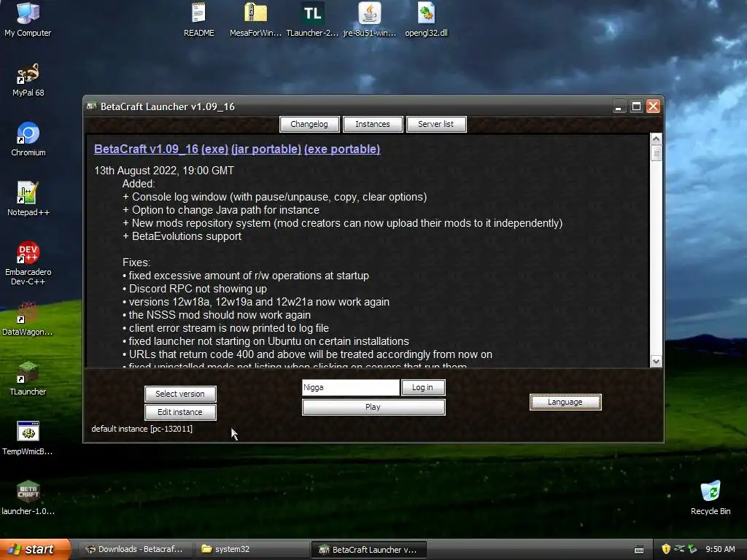Screen dimensions: 747x560
Task: Click the BetaEvolutions support line
Action: [x=182, y=236]
